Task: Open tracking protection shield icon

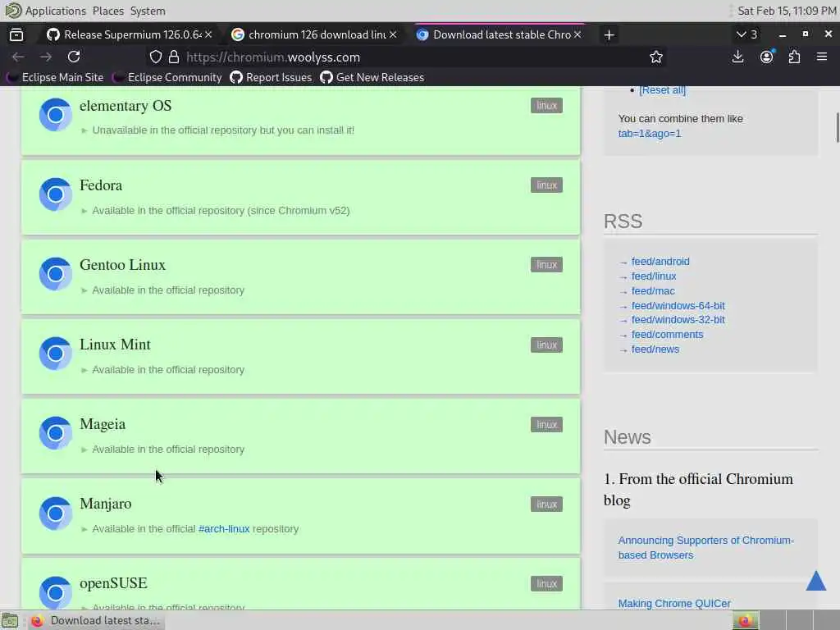Action: pos(155,57)
